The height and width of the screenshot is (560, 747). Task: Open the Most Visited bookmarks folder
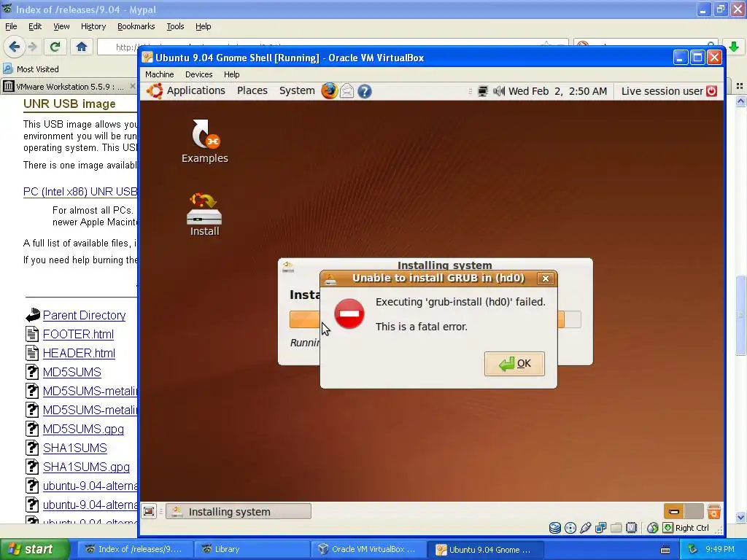[31, 69]
